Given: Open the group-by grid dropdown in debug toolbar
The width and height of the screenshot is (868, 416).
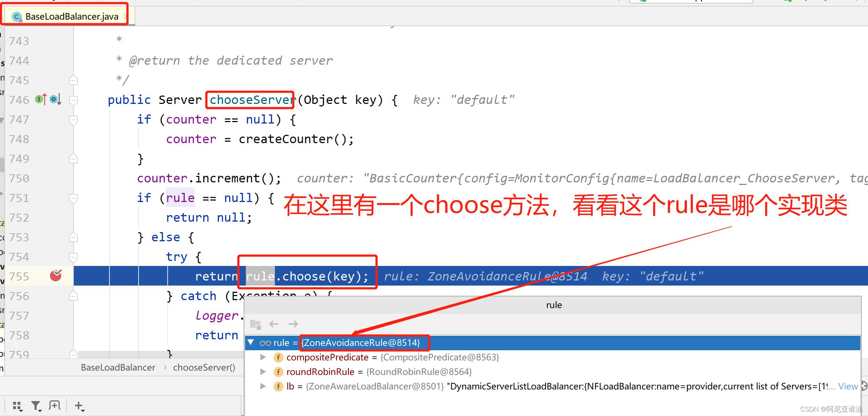Looking at the screenshot, I should click(17, 406).
